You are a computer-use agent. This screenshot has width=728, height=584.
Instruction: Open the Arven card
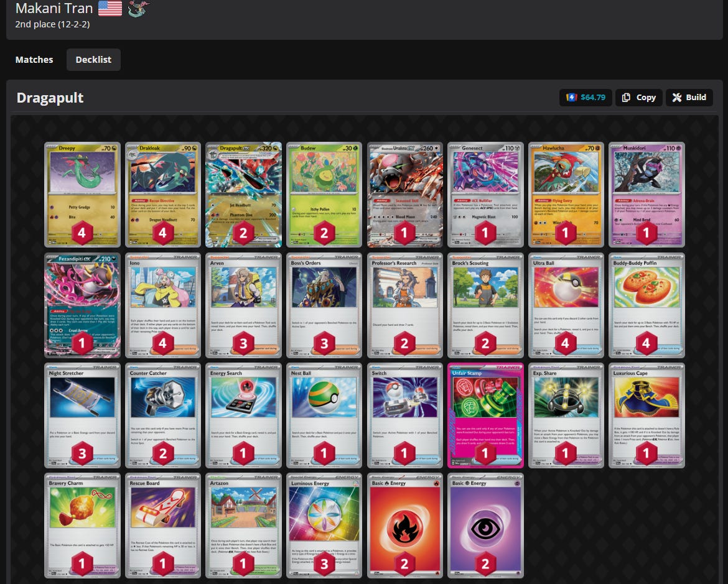243,305
